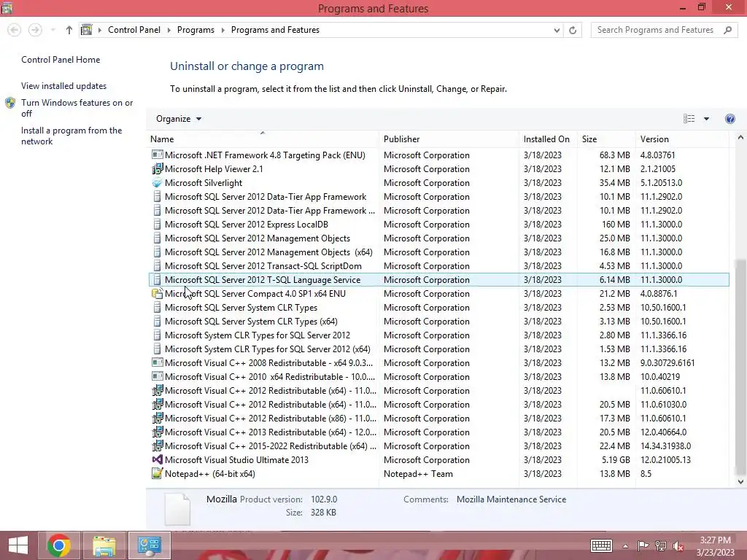
Task: Open the recent locations dropdown arrow
Action: (53, 30)
